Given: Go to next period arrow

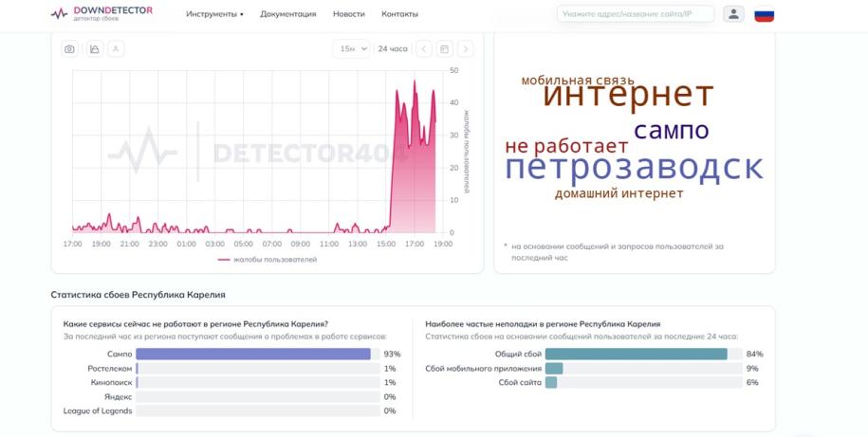Looking at the screenshot, I should (466, 48).
